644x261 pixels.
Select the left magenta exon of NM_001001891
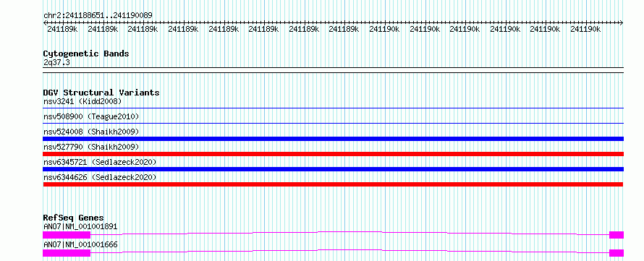[67, 235]
